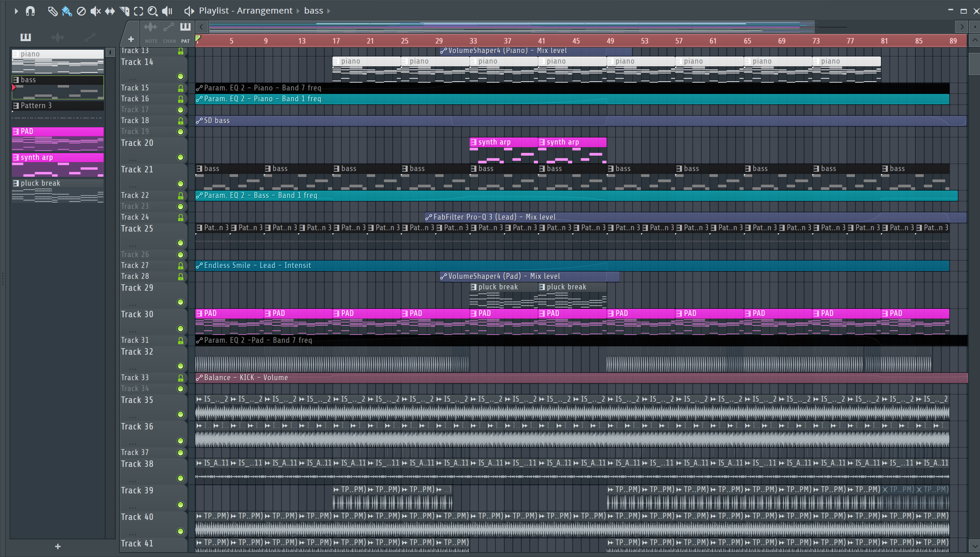Show audio clips in the picker panel
Screen dimensions: 980x557
[58, 37]
